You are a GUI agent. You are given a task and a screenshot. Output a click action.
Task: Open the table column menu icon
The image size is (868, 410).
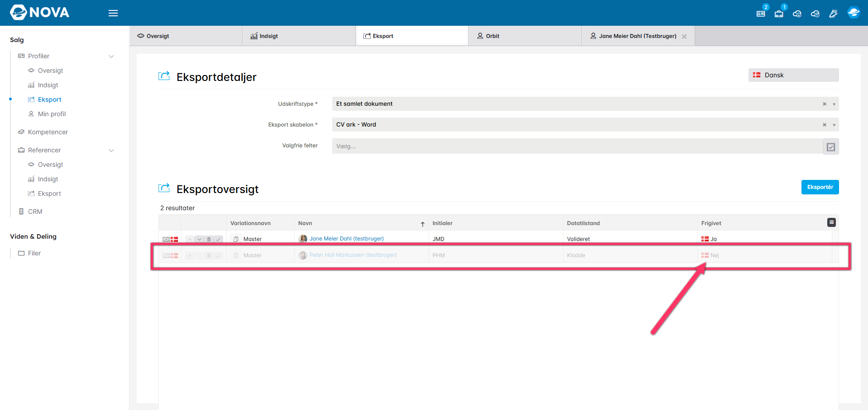831,222
